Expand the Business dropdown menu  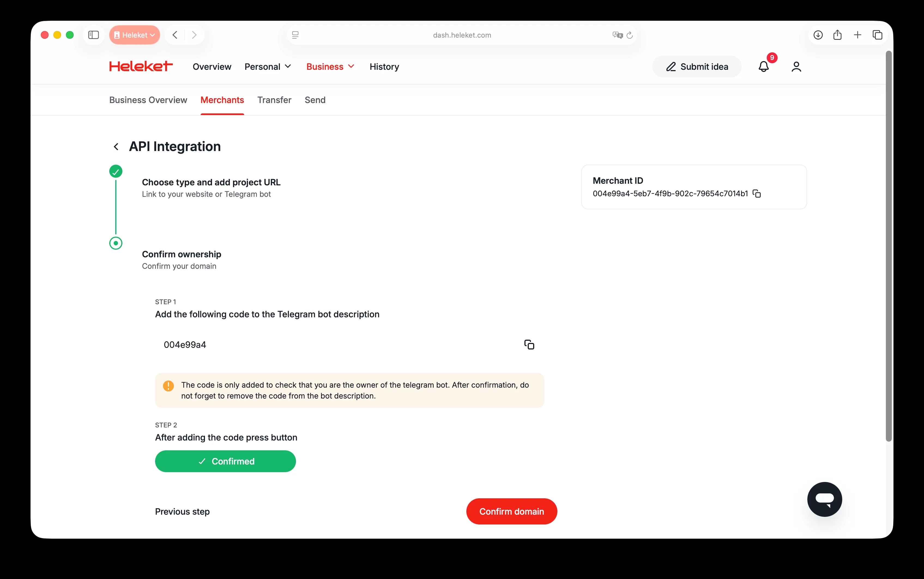click(x=330, y=67)
